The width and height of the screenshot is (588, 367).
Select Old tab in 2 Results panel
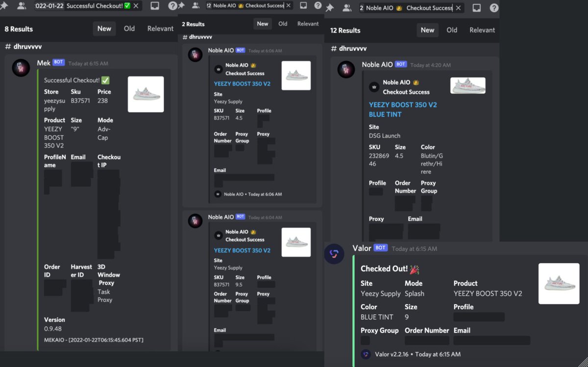tap(283, 24)
